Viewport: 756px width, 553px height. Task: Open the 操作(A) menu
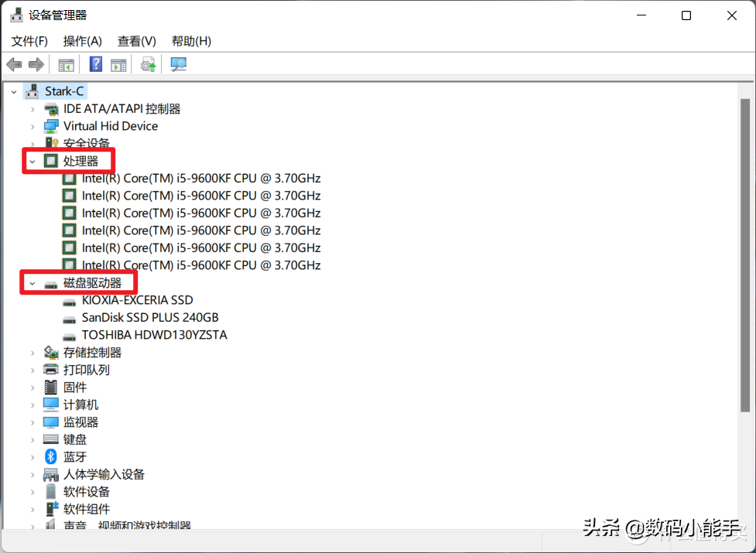click(82, 41)
